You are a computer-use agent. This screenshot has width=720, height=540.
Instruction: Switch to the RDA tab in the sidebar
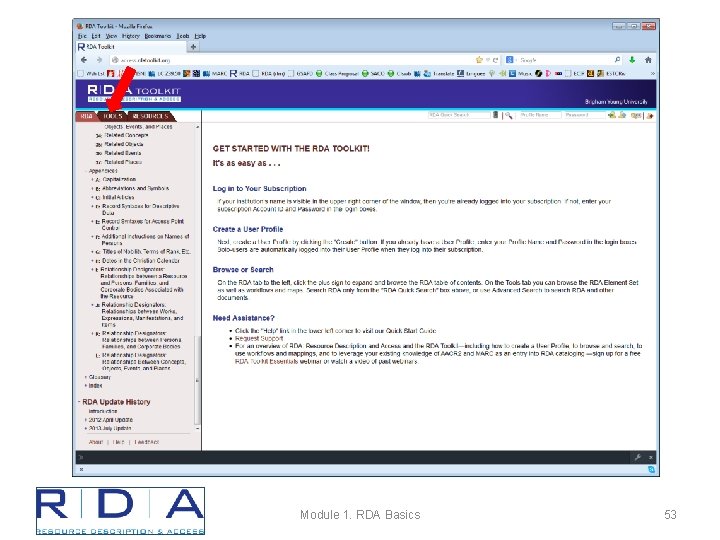click(86, 116)
